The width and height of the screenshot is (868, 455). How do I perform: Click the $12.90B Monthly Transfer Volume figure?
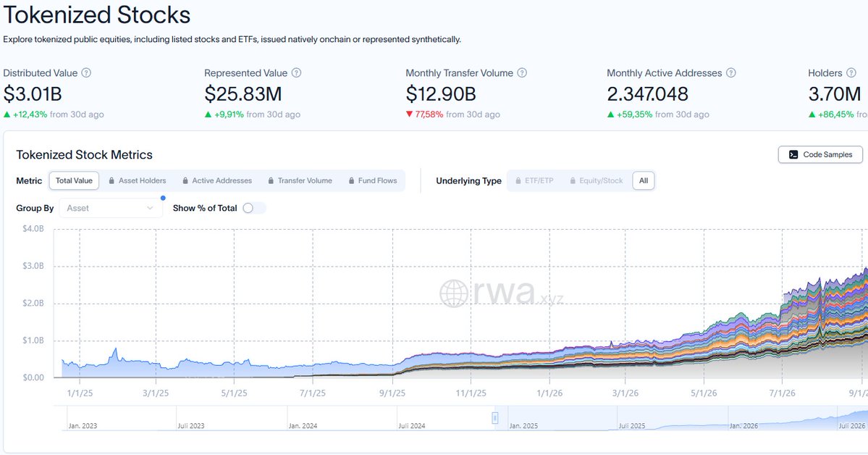click(441, 93)
